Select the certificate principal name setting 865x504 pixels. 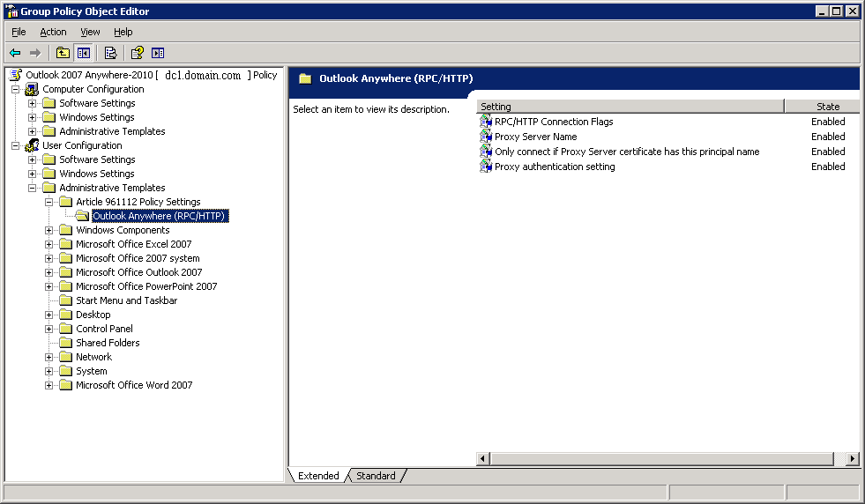coord(627,151)
